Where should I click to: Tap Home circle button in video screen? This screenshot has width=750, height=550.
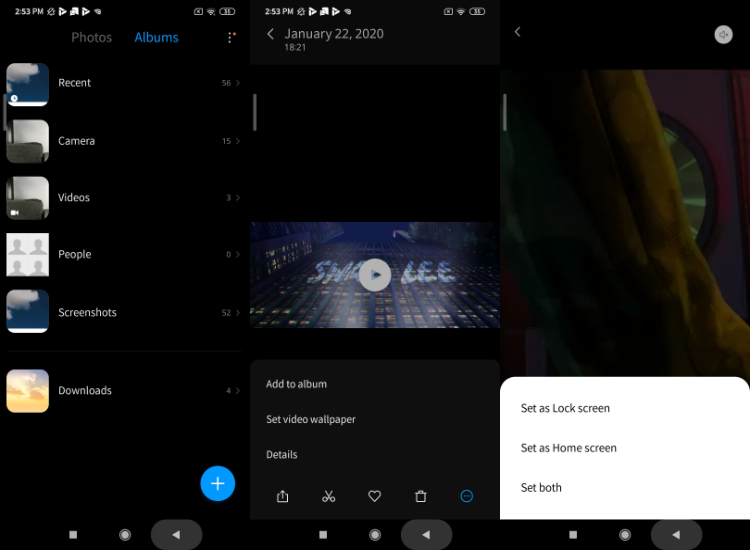point(375,535)
